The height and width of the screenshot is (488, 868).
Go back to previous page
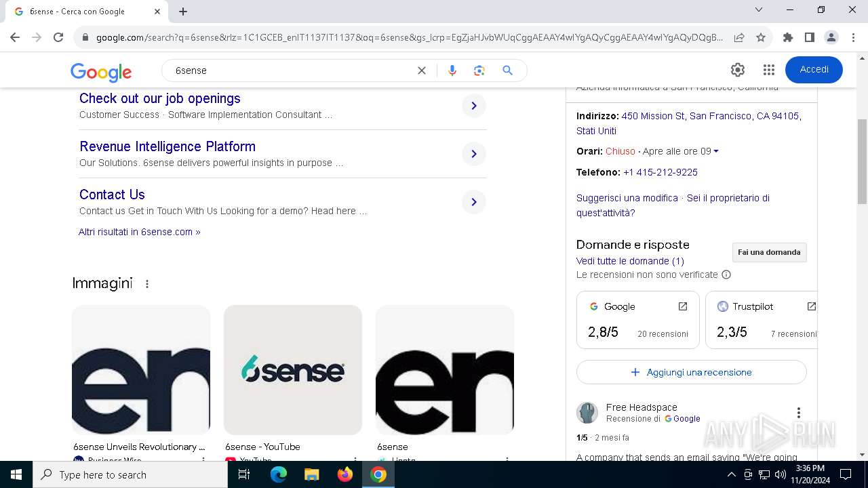[x=15, y=37]
